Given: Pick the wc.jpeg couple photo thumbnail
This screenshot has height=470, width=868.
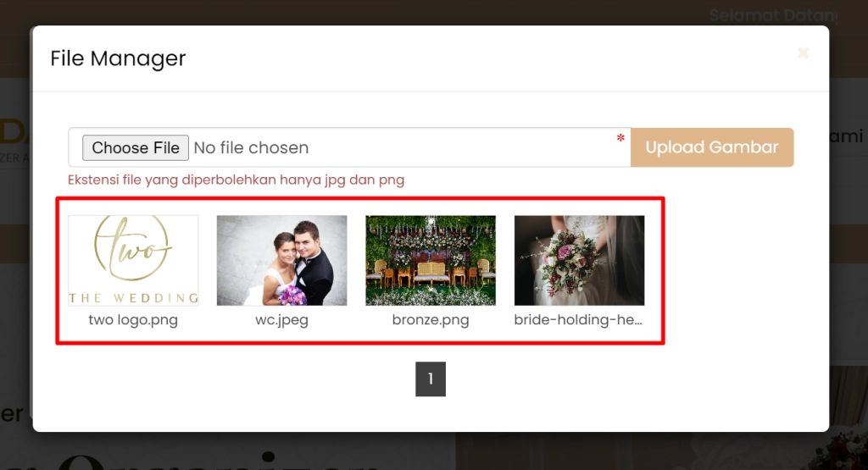Looking at the screenshot, I should (x=281, y=260).
